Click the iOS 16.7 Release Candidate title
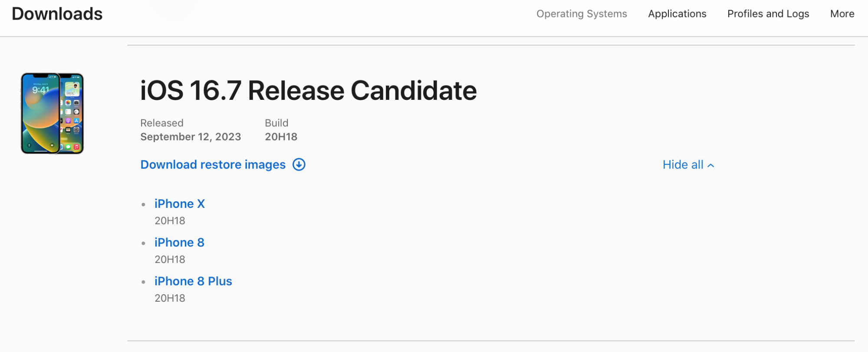 point(308,91)
